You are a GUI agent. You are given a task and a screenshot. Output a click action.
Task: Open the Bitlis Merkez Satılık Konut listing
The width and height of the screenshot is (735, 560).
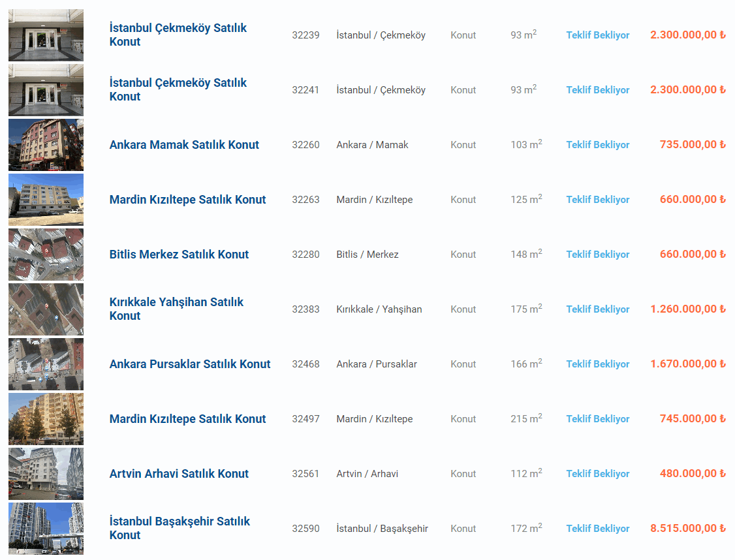(179, 255)
